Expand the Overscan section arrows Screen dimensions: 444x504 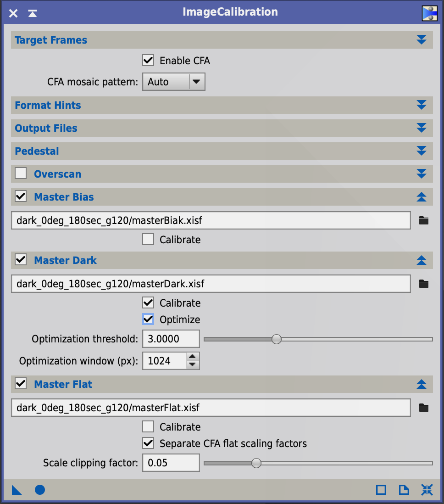(x=422, y=174)
